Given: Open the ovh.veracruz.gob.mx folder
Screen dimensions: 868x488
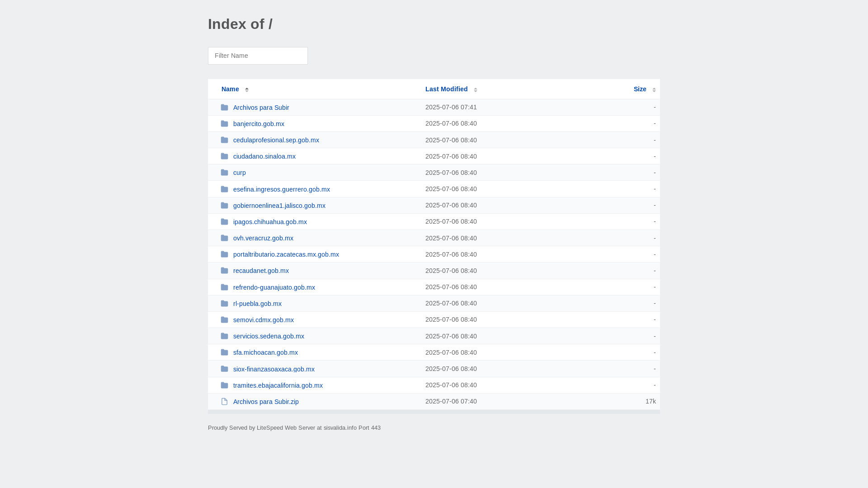Looking at the screenshot, I should 263,238.
